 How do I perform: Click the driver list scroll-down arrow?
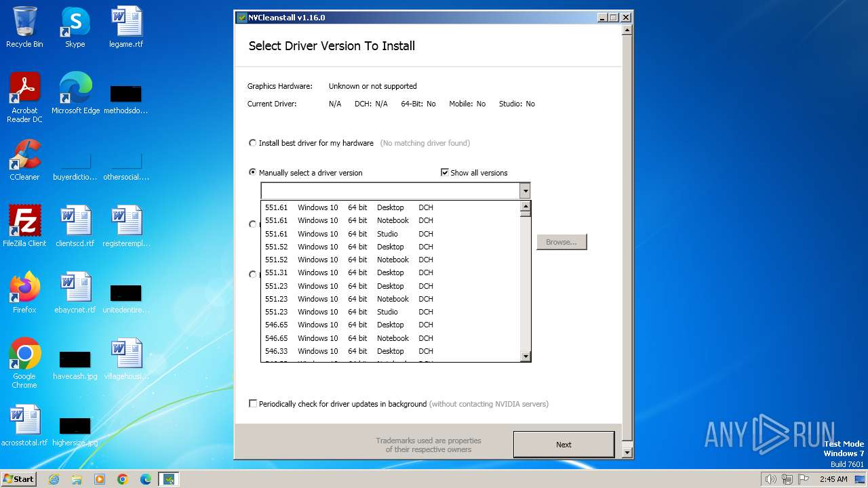click(x=525, y=357)
